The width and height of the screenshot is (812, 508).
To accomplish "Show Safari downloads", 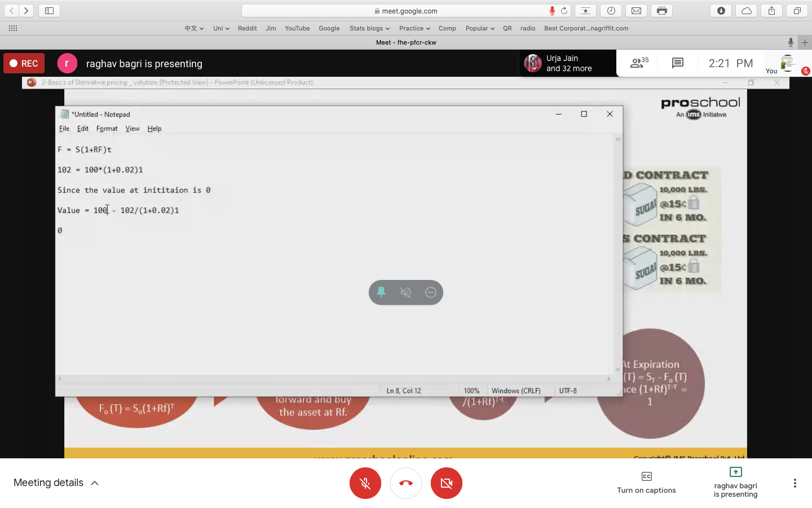I will [721, 11].
